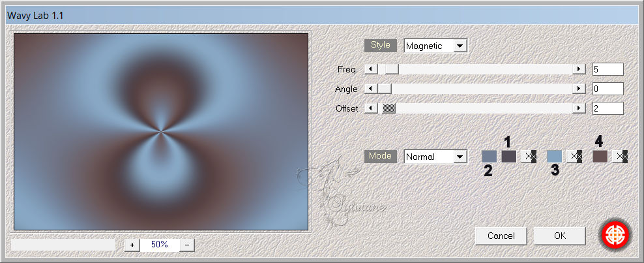644x263 pixels.
Task: Click Freq slider left arrow
Action: coord(372,69)
